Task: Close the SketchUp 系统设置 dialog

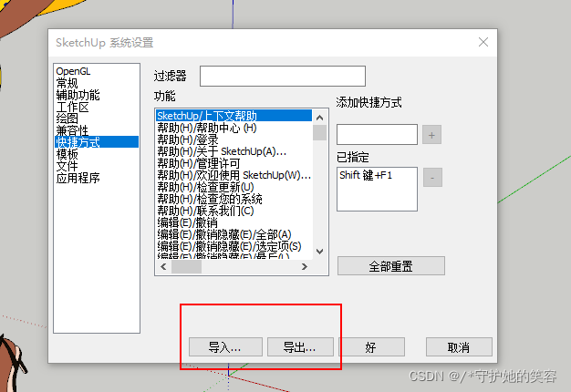Action: (x=483, y=42)
